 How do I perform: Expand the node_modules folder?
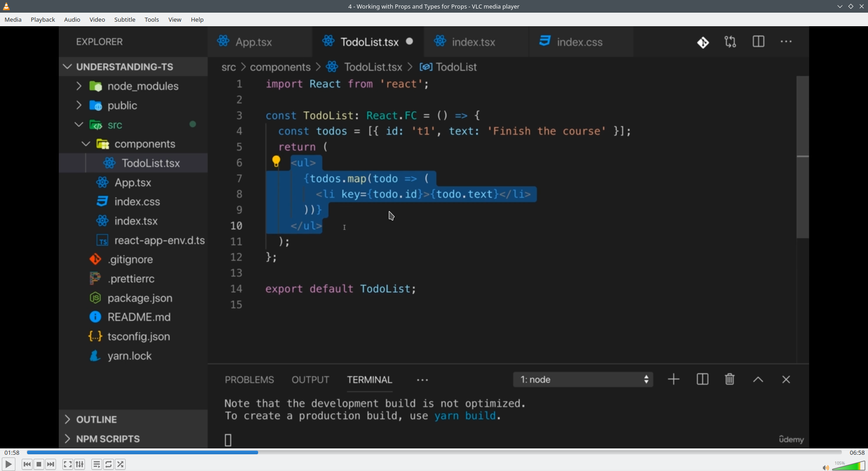point(79,86)
